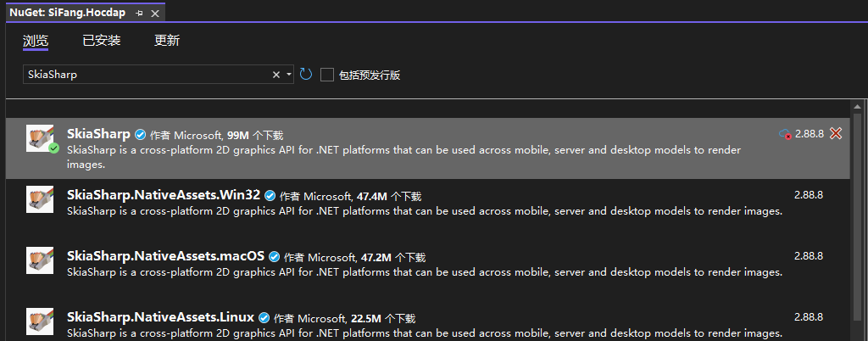The image size is (868, 341).
Task: Click the SkiaSharp package icon
Action: coord(41,138)
